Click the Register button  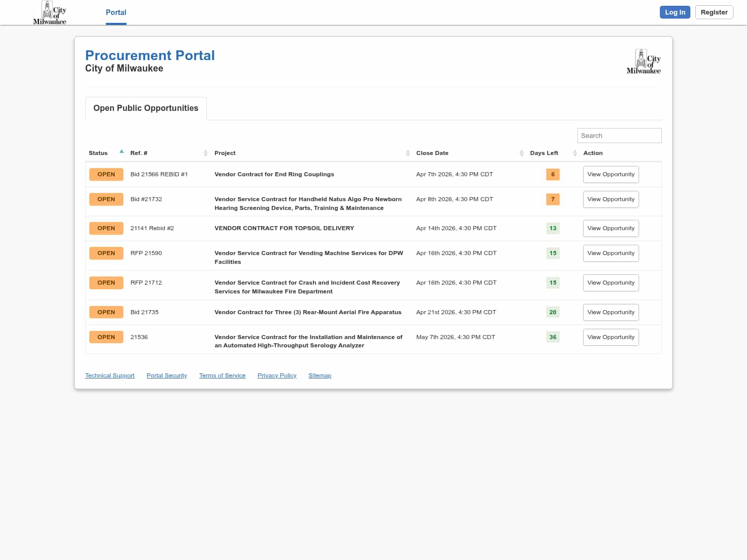(714, 12)
